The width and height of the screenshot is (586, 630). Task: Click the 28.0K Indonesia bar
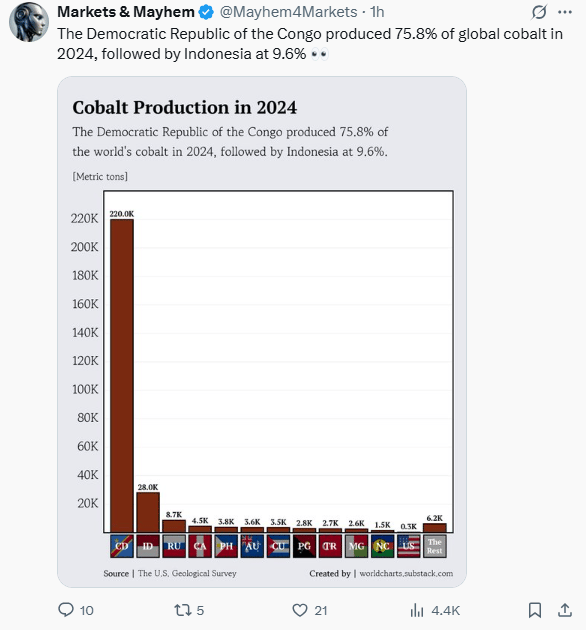[x=148, y=512]
